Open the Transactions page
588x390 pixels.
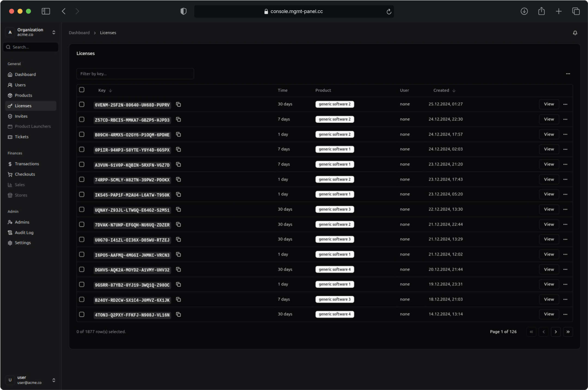[x=27, y=164]
